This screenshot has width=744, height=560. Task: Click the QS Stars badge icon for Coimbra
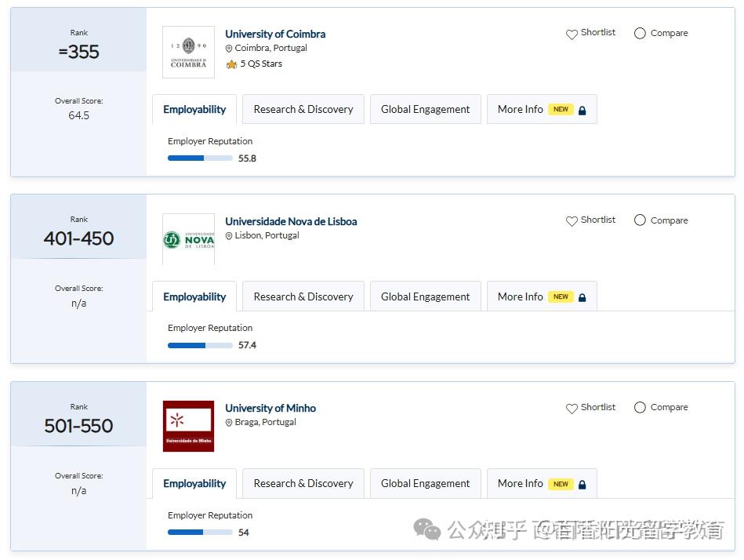[230, 64]
